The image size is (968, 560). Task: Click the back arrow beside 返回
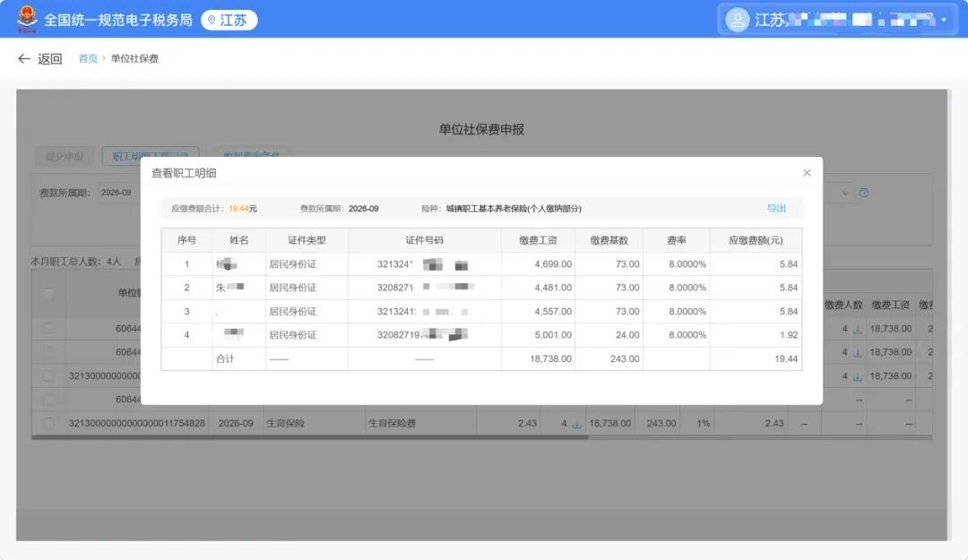coord(24,58)
